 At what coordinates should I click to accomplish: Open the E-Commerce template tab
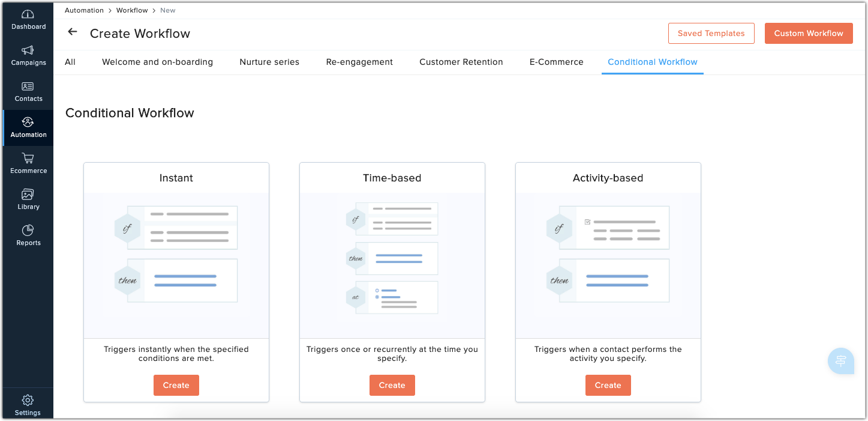(556, 62)
